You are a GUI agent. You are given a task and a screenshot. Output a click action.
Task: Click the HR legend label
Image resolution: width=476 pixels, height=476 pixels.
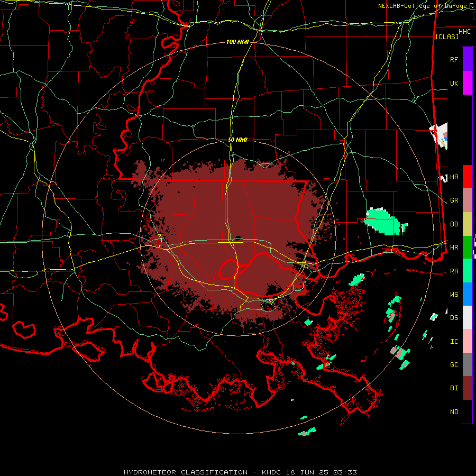coord(454,248)
